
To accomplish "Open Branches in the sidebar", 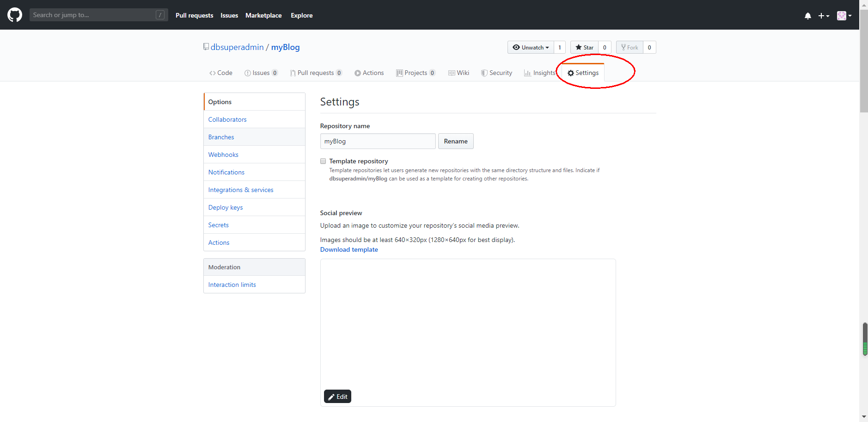I will 254,137.
